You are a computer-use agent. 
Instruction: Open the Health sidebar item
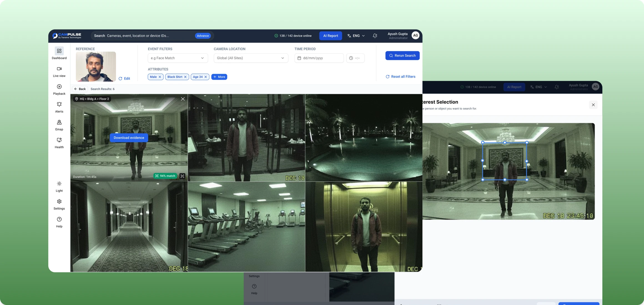tap(59, 143)
